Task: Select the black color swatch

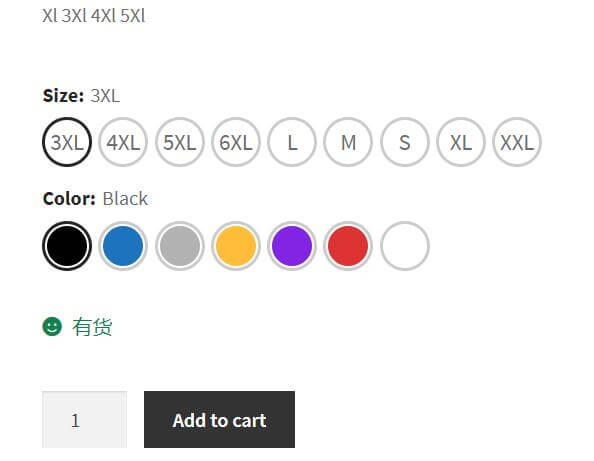Action: click(x=67, y=246)
